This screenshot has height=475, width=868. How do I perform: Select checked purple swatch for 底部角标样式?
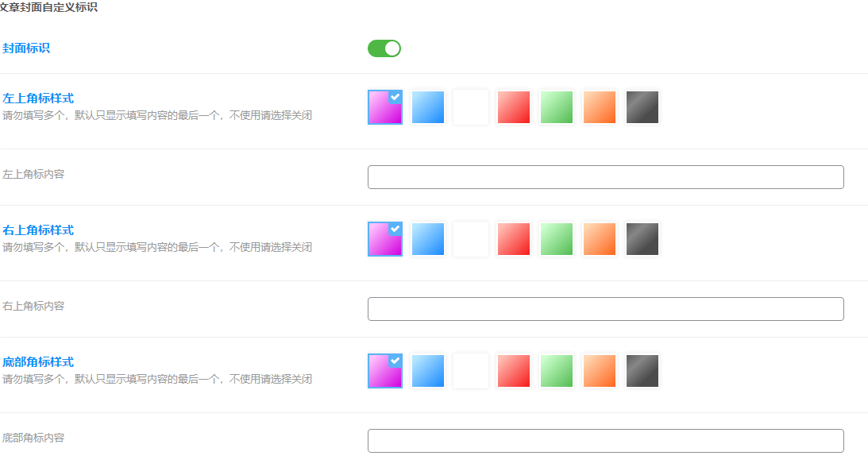[x=385, y=371]
